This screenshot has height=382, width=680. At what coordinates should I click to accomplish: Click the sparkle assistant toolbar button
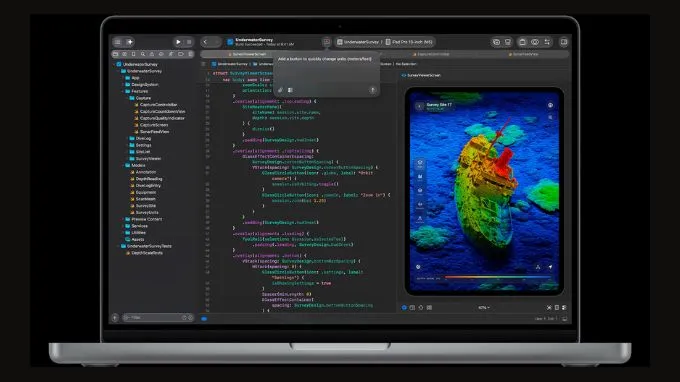[130, 42]
